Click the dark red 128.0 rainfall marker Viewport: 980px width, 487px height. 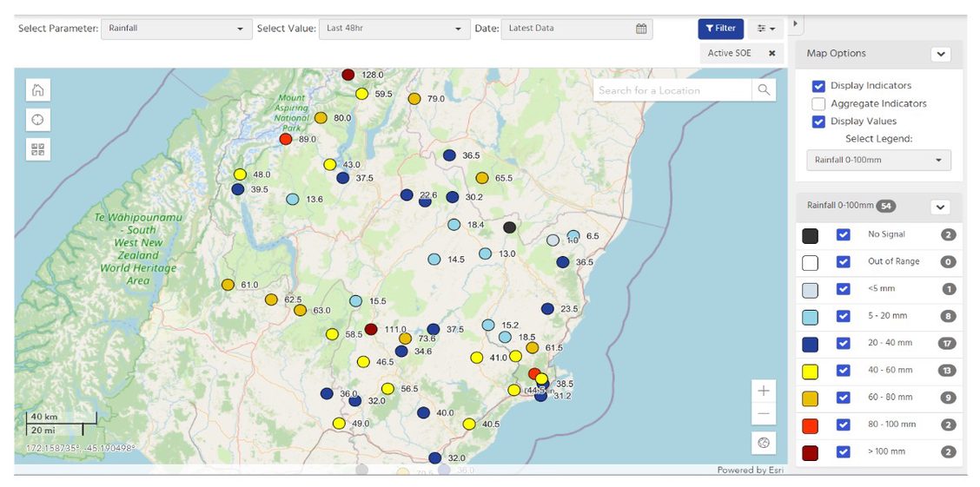pos(348,75)
